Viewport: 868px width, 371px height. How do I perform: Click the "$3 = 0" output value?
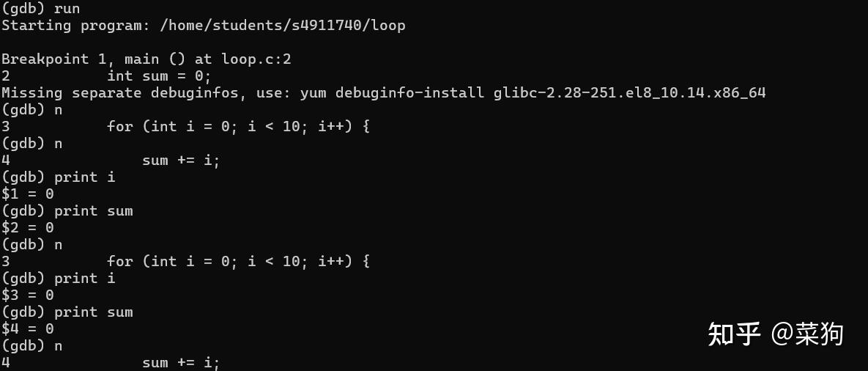coord(28,295)
